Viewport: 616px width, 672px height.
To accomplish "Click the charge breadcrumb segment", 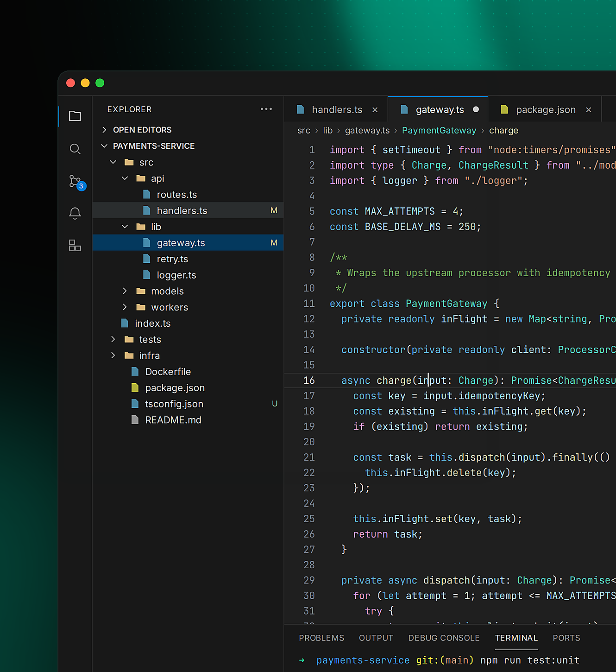I will [503, 131].
